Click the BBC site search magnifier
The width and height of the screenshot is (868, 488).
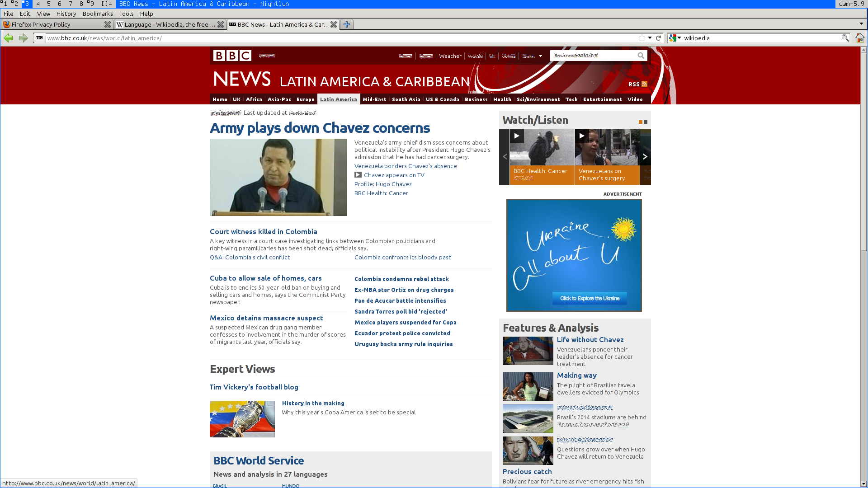(641, 56)
